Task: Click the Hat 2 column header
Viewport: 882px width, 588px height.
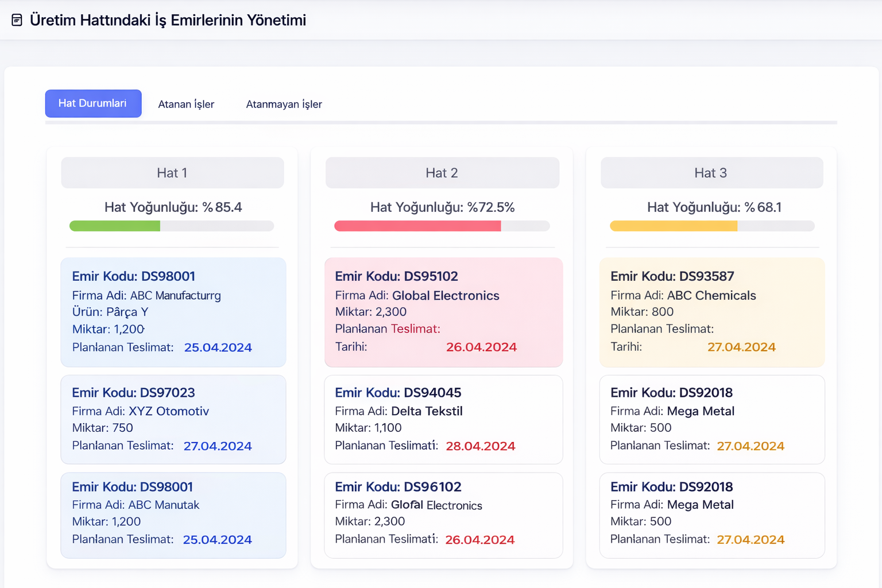Action: coord(442,173)
